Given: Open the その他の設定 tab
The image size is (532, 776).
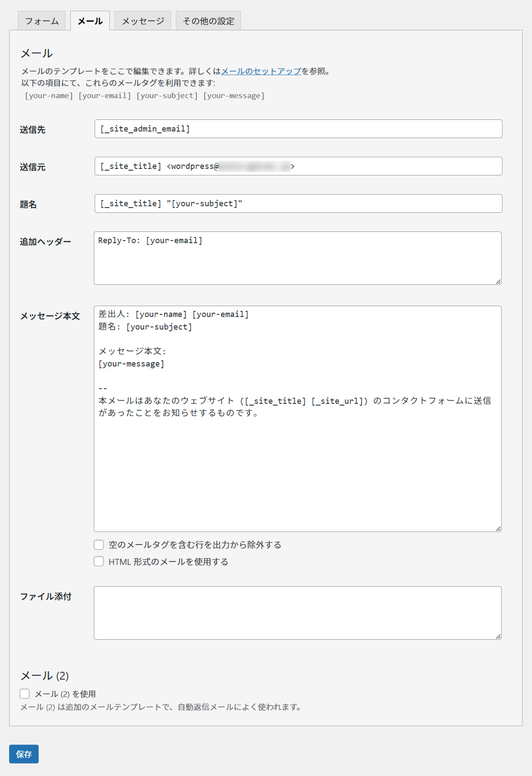Looking at the screenshot, I should pos(208,21).
